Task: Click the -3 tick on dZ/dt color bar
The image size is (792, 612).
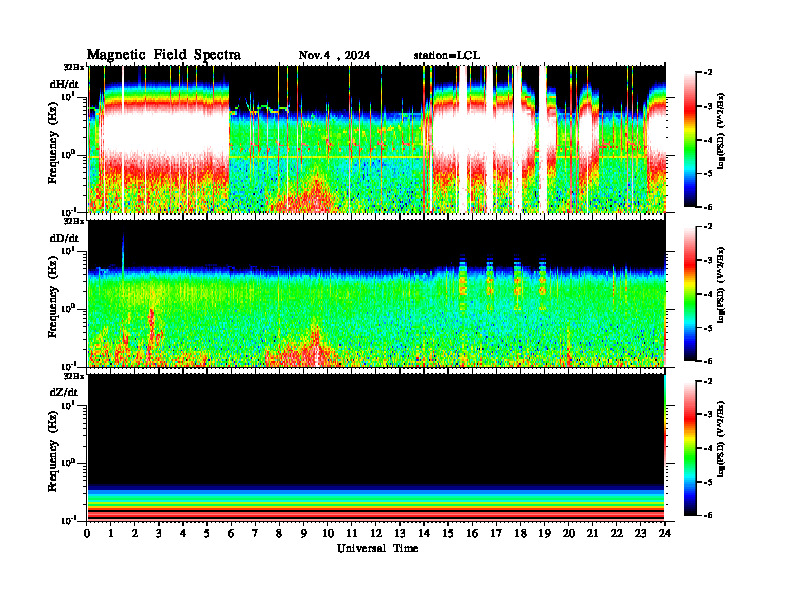Action: pos(707,415)
